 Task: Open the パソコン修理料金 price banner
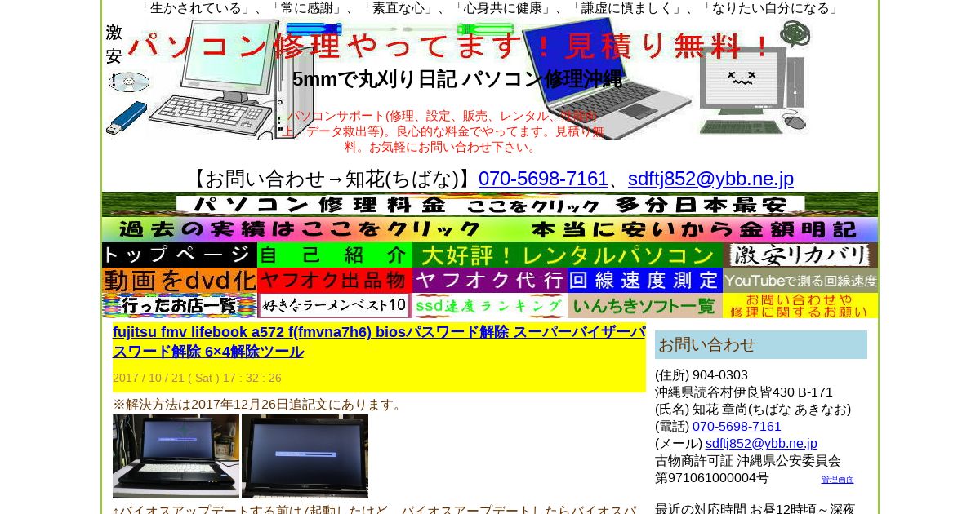point(490,205)
